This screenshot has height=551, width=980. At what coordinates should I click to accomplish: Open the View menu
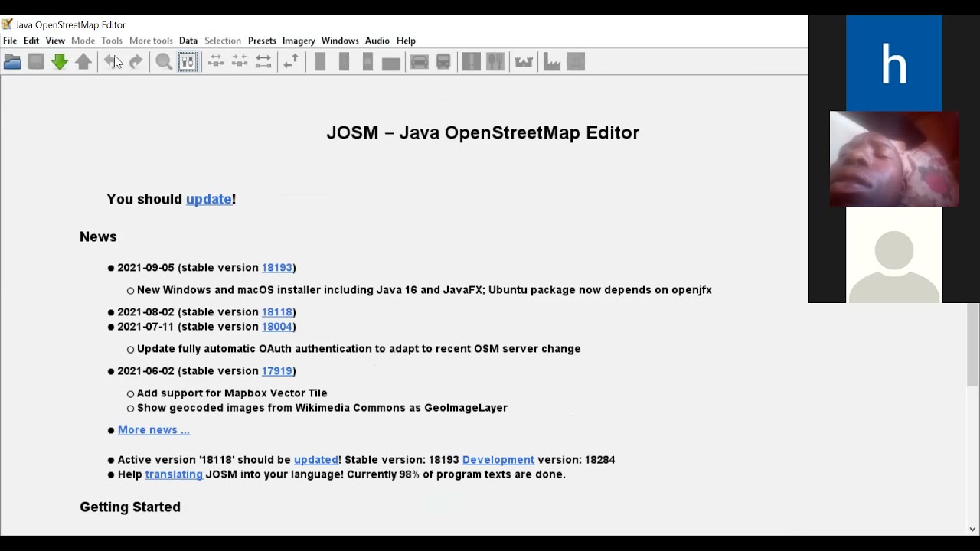pyautogui.click(x=55, y=41)
